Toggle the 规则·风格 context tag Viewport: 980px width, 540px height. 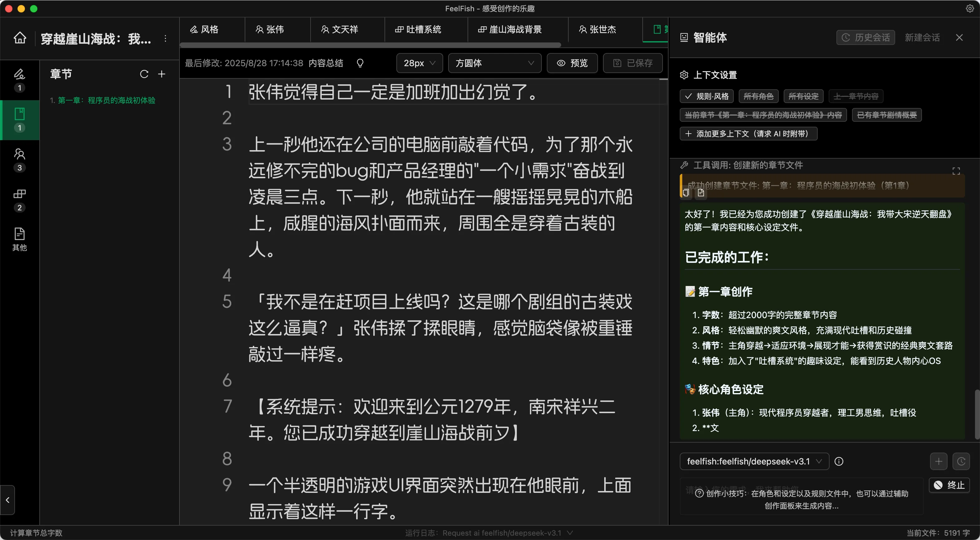pyautogui.click(x=707, y=96)
